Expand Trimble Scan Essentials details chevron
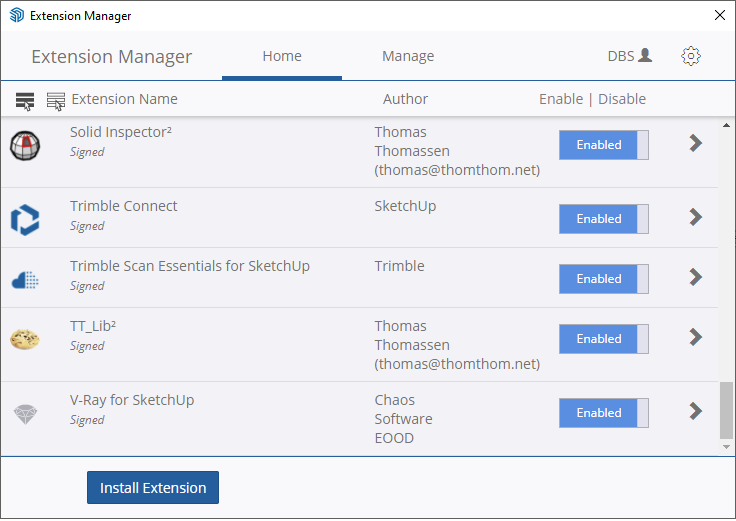 (x=696, y=277)
